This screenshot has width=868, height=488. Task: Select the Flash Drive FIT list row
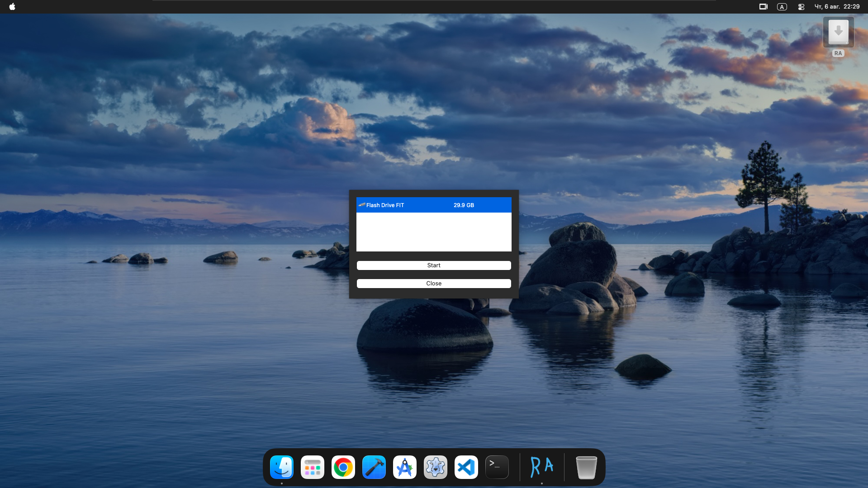[x=434, y=205]
